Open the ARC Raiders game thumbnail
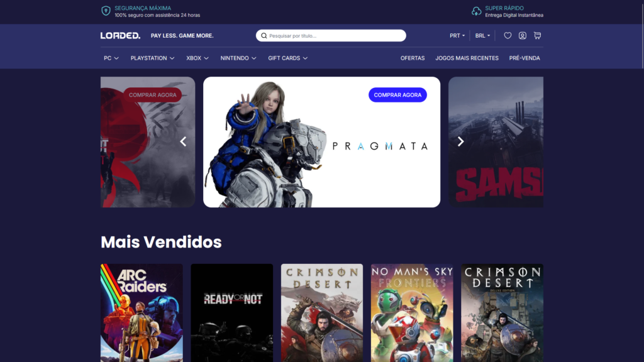The image size is (644, 362). [142, 312]
